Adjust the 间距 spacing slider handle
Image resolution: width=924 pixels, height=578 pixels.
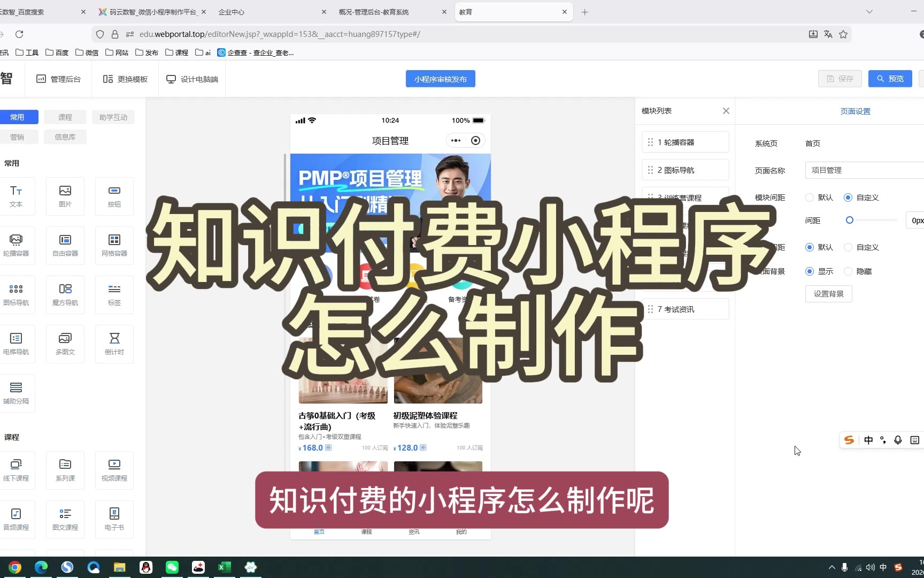(849, 220)
